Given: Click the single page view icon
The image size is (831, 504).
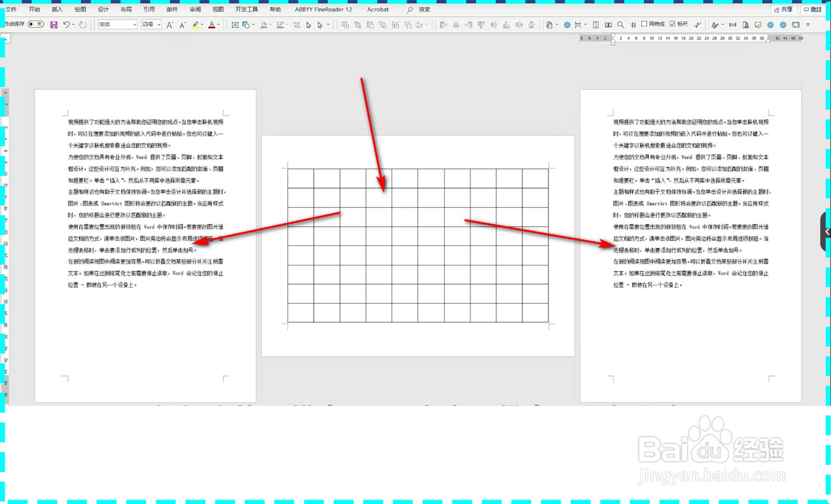Looking at the screenshot, I should pyautogui.click(x=596, y=24).
